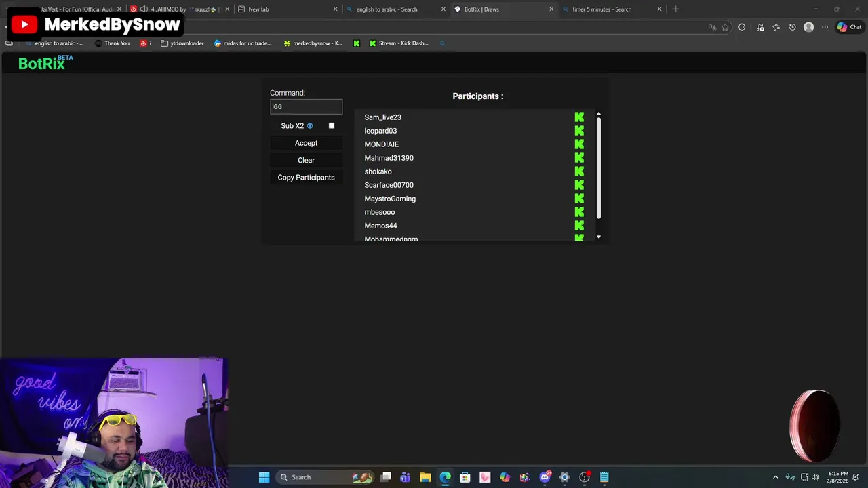Click the Kick icon next to Scarface00700
This screenshot has height=488, width=868.
coord(579,185)
